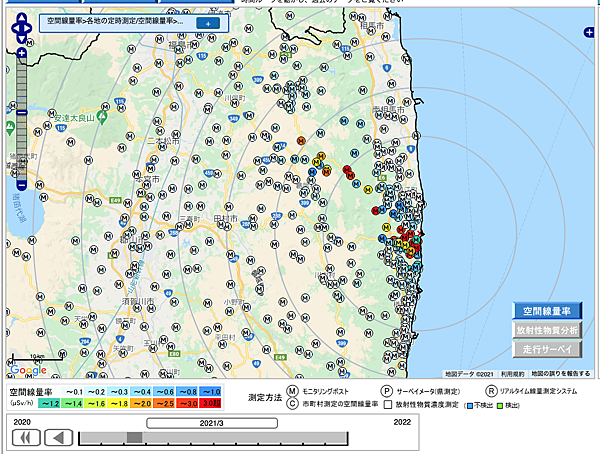
Task: Switch to the 放射性物質分析 layer button
Action: [x=547, y=330]
